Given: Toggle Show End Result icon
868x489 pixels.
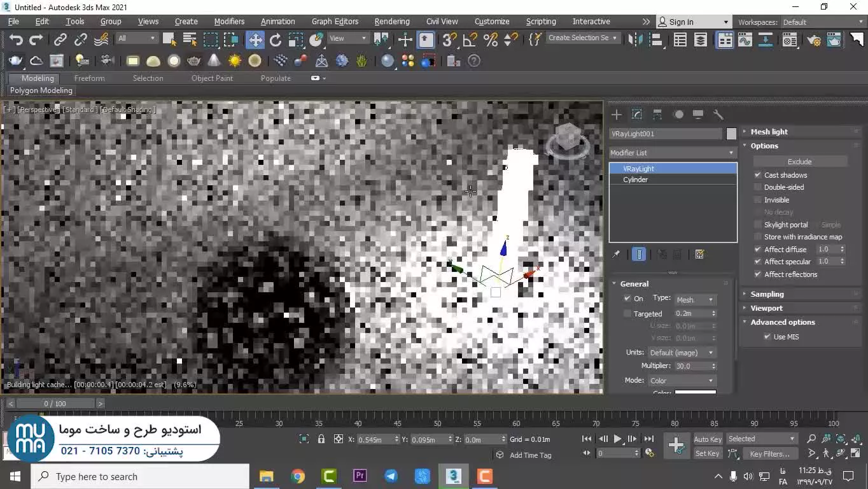Looking at the screenshot, I should [639, 254].
